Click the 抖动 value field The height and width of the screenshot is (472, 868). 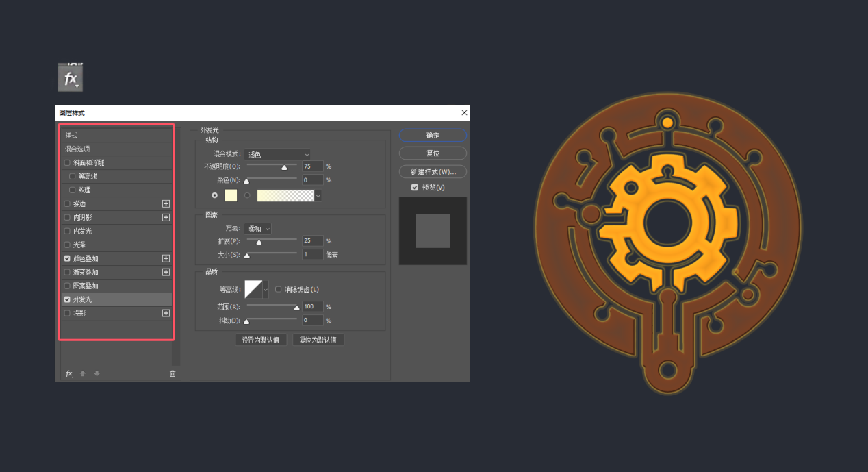click(x=312, y=320)
